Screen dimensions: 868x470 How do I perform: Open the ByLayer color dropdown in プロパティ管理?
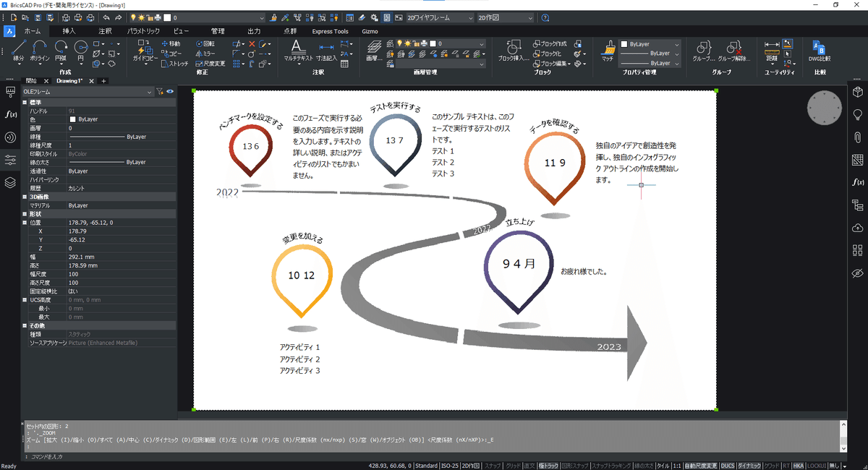[x=650, y=44]
